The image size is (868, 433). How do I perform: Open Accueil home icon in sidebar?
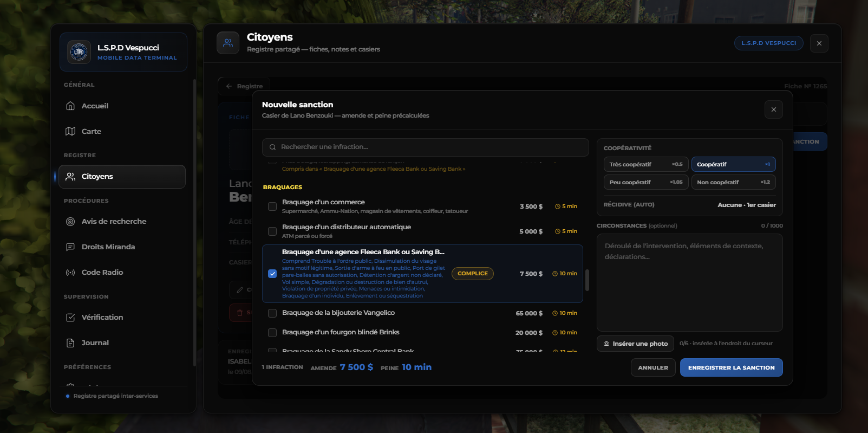(70, 106)
